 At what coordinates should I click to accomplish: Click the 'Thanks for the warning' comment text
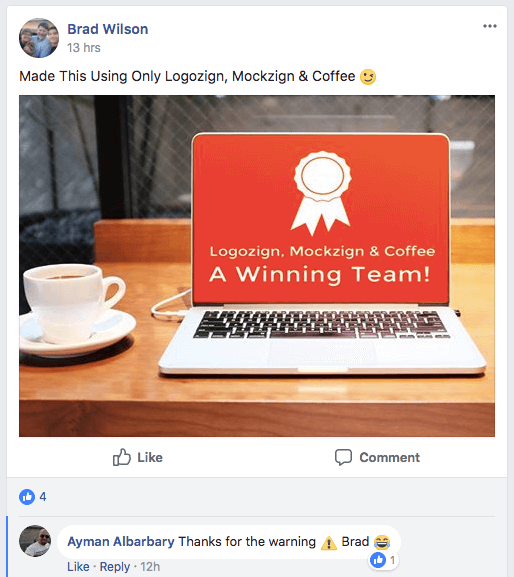click(x=247, y=542)
